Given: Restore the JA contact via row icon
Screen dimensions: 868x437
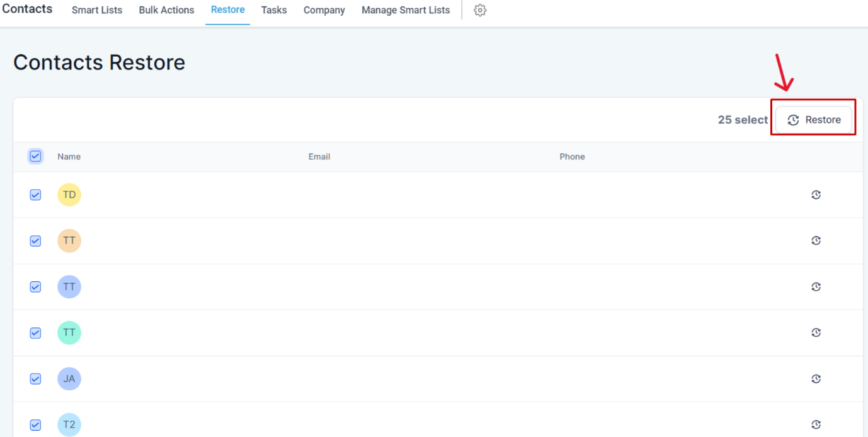Looking at the screenshot, I should 816,378.
